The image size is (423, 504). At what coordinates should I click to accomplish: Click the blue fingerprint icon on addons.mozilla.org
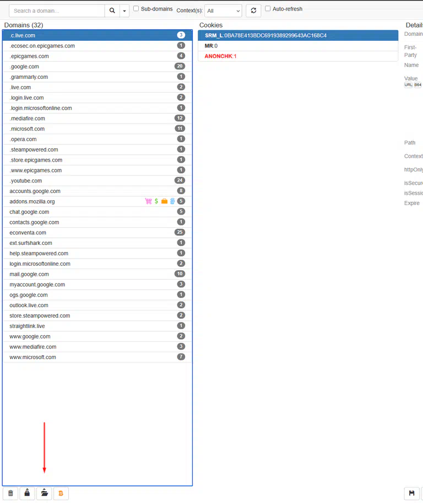172,201
